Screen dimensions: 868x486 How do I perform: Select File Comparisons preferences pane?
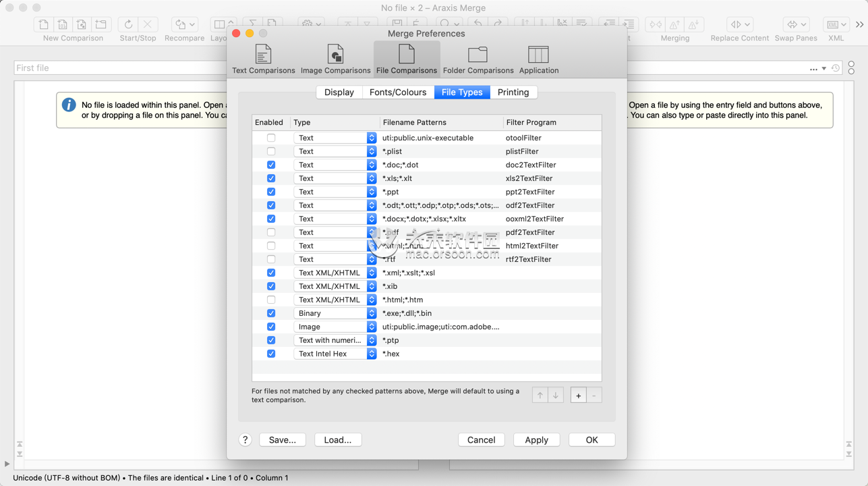(407, 59)
